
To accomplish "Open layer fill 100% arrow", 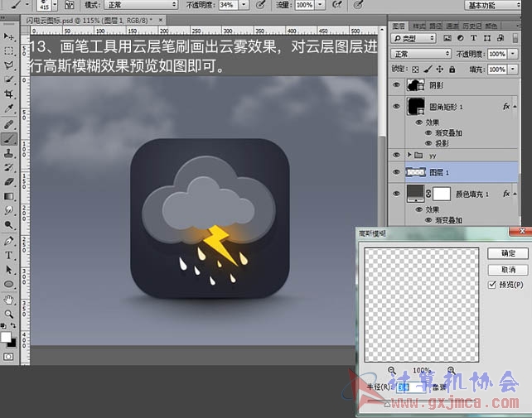I will click(513, 70).
